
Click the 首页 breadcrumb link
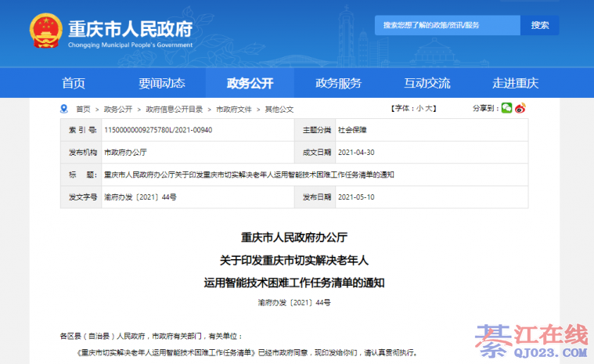tap(83, 109)
